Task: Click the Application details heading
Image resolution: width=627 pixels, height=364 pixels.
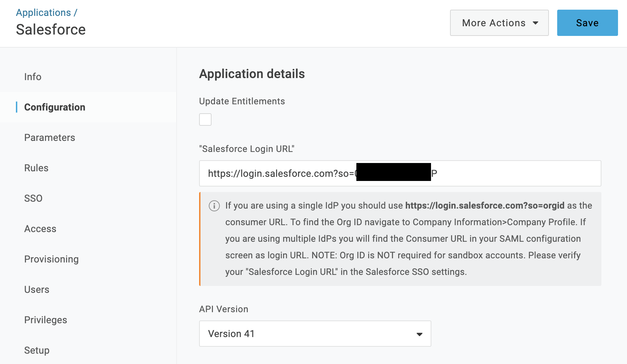Action: (252, 74)
